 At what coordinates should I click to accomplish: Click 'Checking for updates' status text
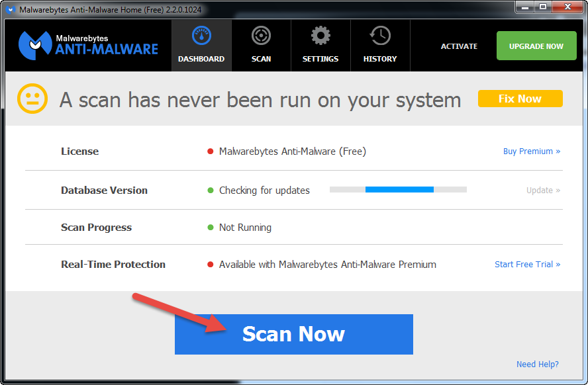264,191
